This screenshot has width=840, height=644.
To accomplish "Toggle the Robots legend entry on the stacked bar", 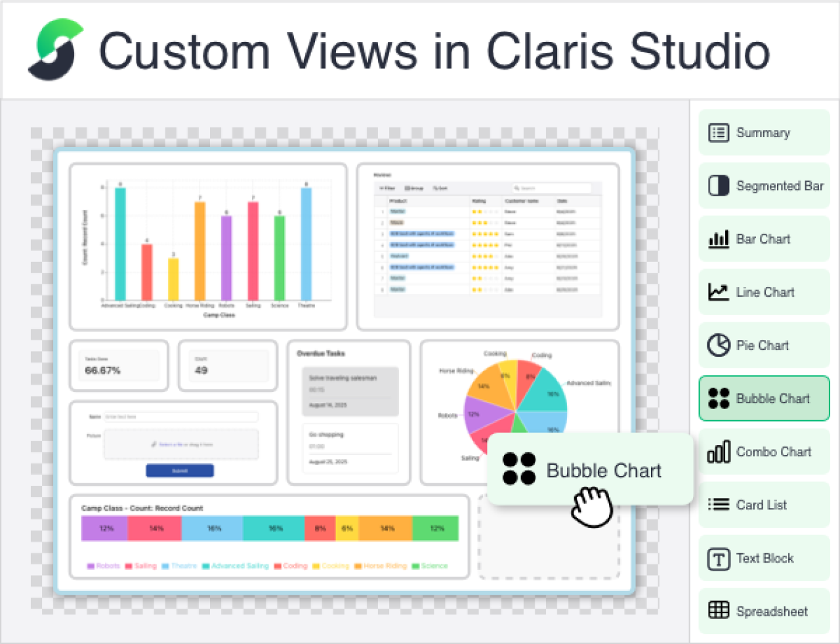I will pyautogui.click(x=102, y=565).
